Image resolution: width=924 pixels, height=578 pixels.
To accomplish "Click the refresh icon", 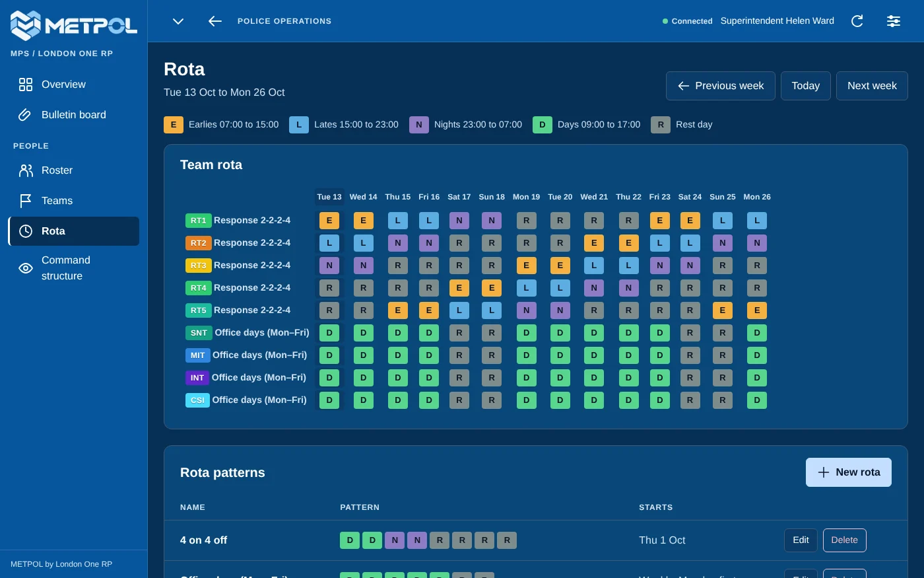I will 857,21.
